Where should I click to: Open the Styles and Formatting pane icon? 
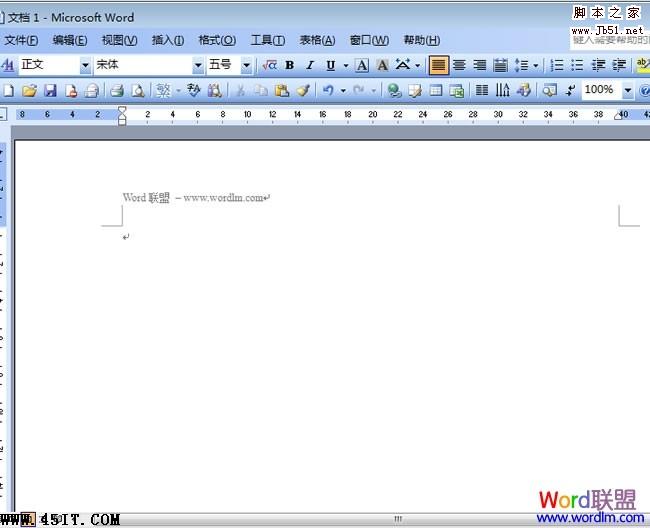coord(7,65)
